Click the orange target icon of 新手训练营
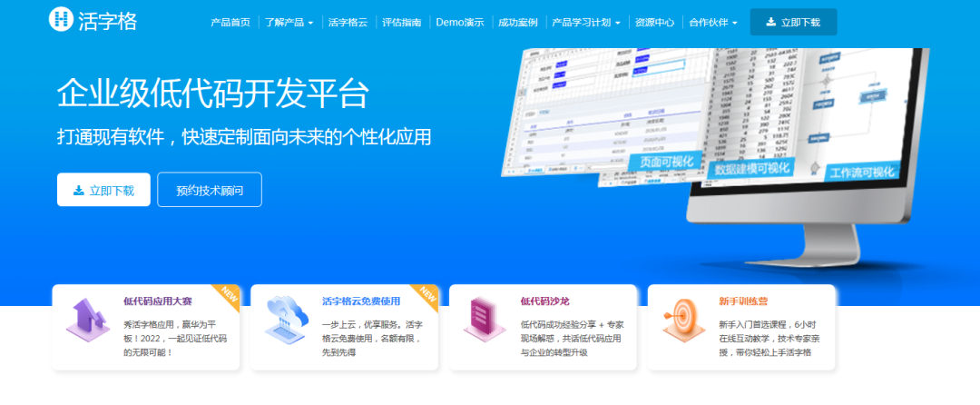This screenshot has width=980, height=405. (684, 320)
